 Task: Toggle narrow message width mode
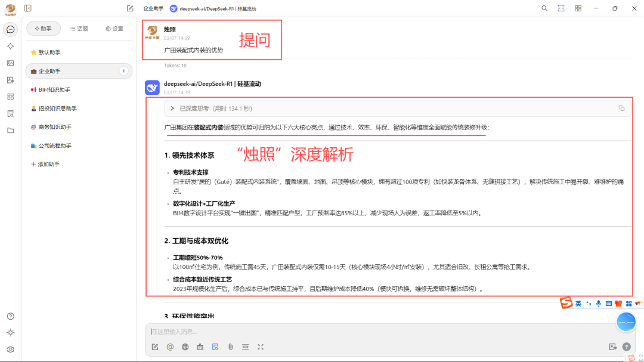(561, 8)
